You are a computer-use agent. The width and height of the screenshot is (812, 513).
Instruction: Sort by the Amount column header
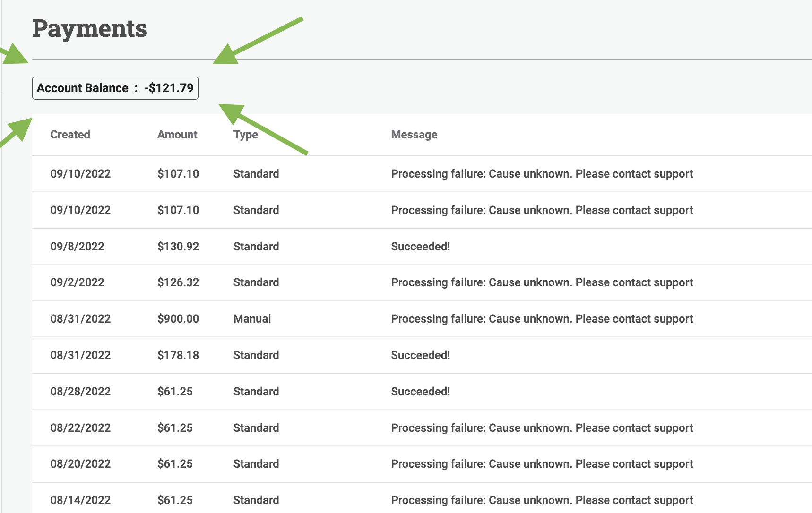(x=177, y=135)
